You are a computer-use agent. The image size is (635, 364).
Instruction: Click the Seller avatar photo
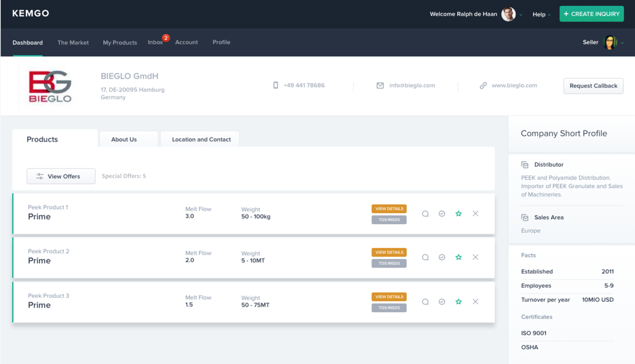coord(610,42)
